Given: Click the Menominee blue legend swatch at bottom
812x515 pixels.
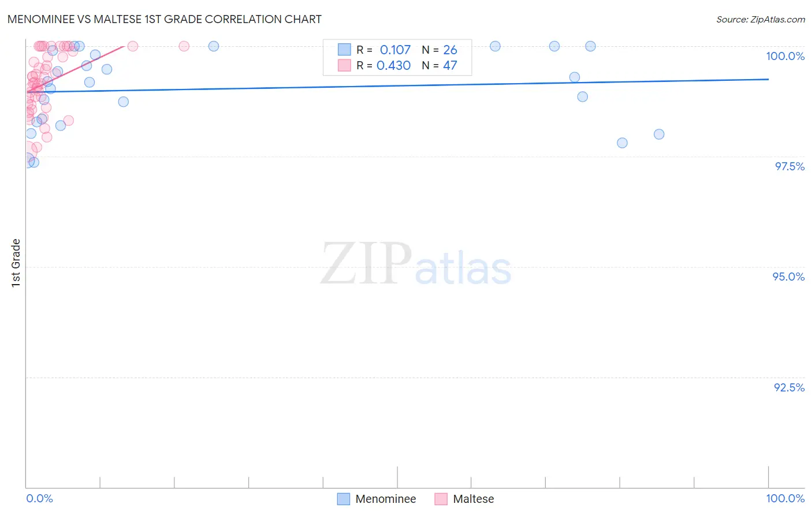Looking at the screenshot, I should pyautogui.click(x=344, y=499).
